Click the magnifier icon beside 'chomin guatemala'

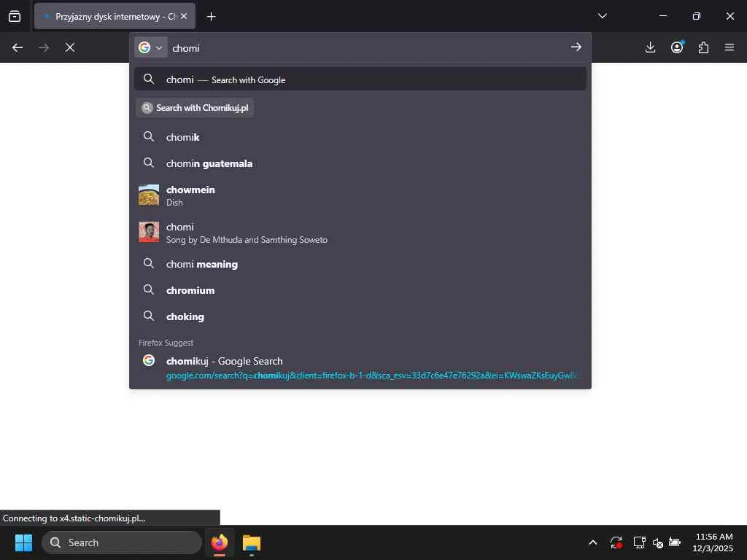pos(149,163)
